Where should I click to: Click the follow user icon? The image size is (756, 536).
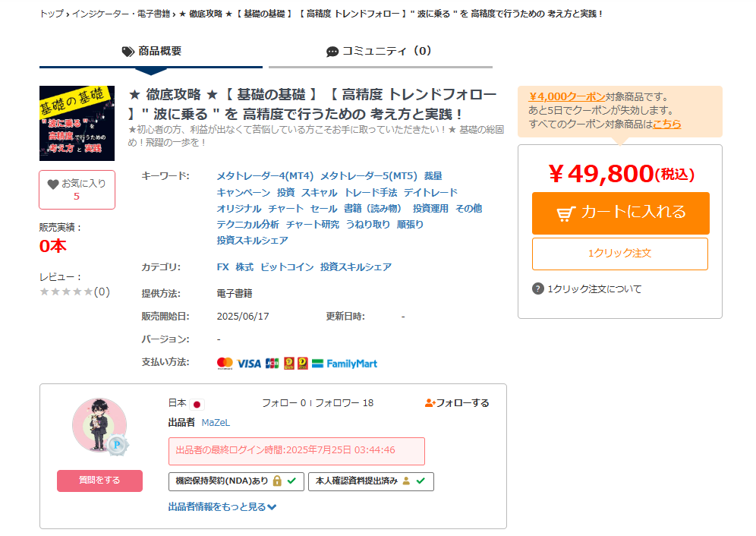pos(430,403)
